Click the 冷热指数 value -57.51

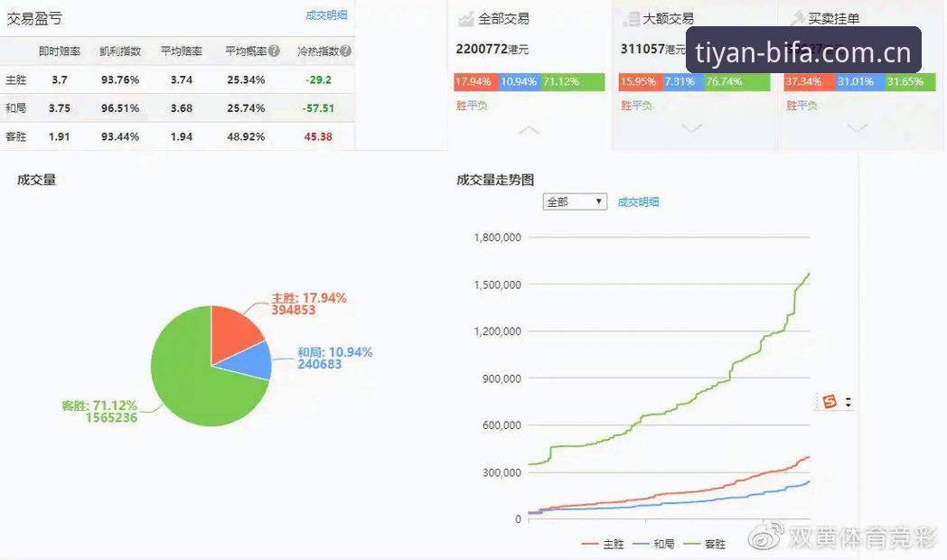[x=318, y=108]
